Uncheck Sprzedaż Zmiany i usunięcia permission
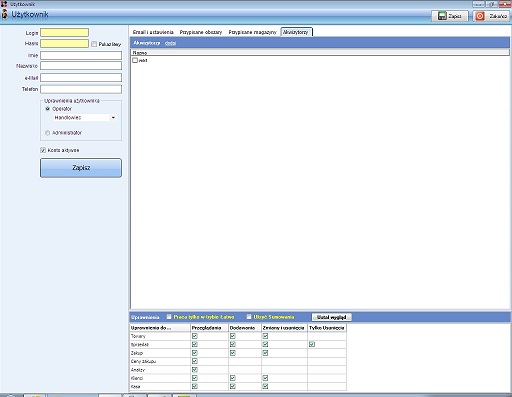This screenshot has width=512, height=397. coord(265,344)
